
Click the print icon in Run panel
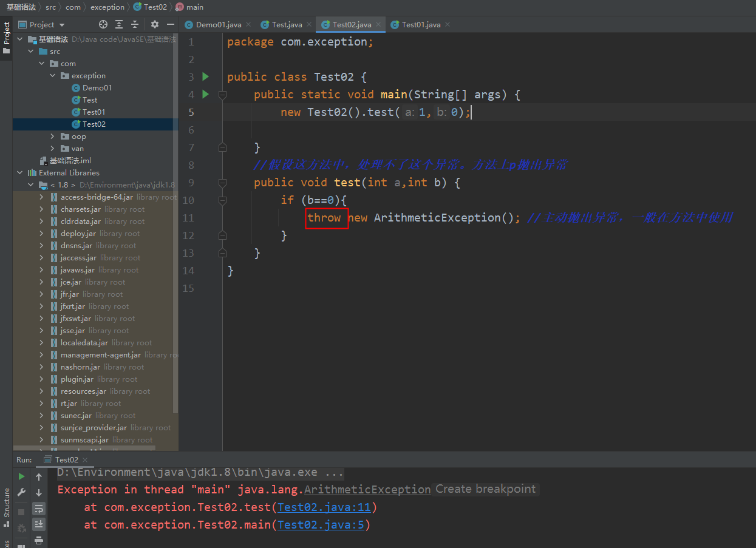click(x=39, y=540)
